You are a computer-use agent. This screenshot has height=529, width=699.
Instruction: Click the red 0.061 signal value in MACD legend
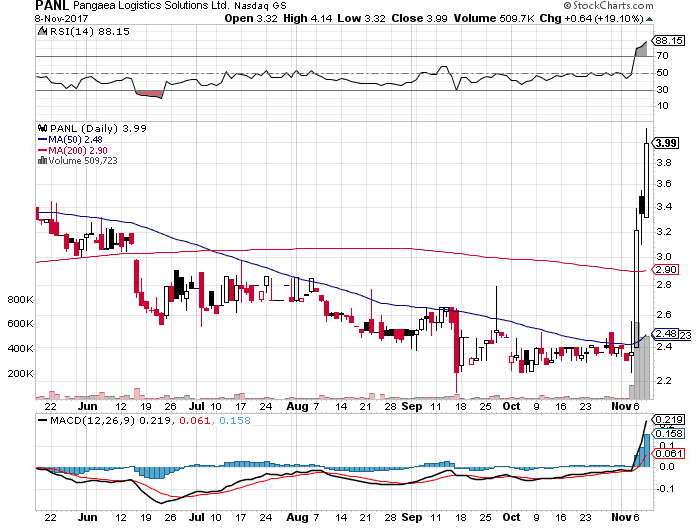[x=194, y=421]
